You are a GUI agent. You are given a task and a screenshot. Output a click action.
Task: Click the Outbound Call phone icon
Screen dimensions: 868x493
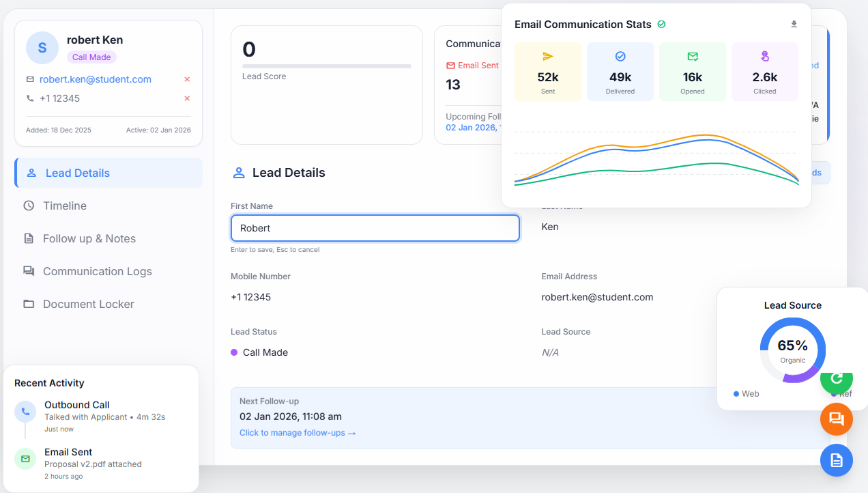(25, 412)
